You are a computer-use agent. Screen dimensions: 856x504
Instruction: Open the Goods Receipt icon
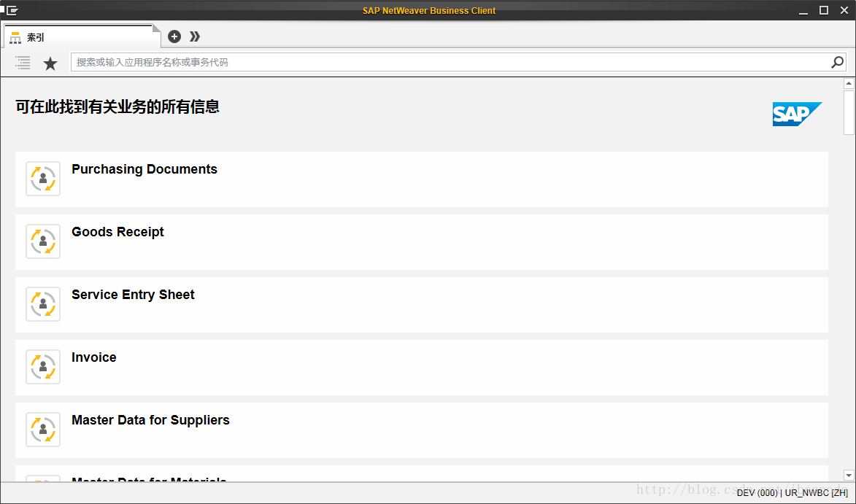pyautogui.click(x=43, y=241)
